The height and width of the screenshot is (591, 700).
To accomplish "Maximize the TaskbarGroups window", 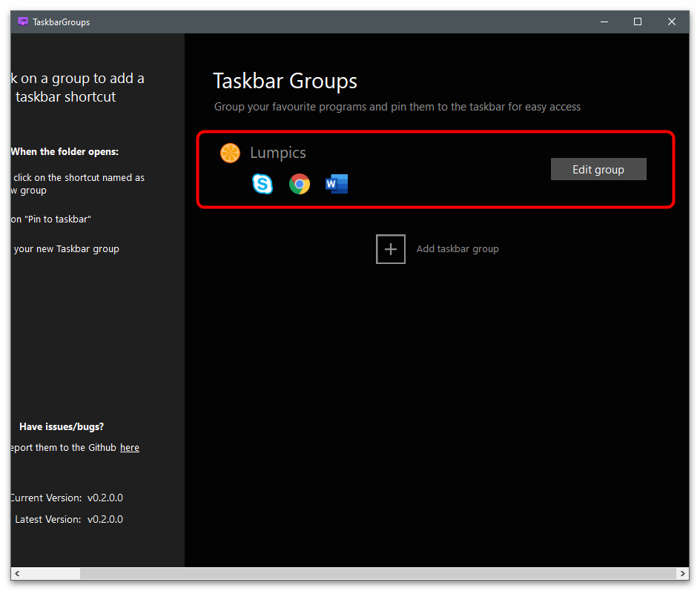I will pyautogui.click(x=638, y=22).
